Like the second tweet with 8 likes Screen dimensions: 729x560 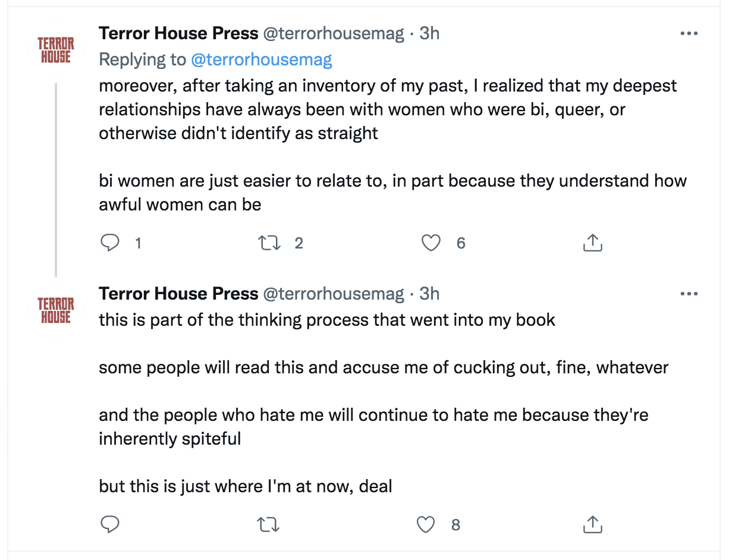tap(425, 524)
